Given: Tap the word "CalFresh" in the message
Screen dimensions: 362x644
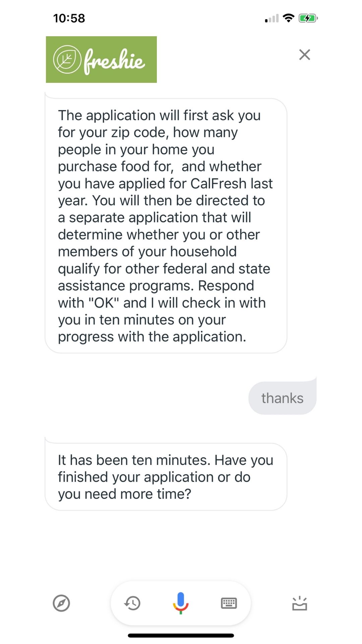Looking at the screenshot, I should [219, 183].
